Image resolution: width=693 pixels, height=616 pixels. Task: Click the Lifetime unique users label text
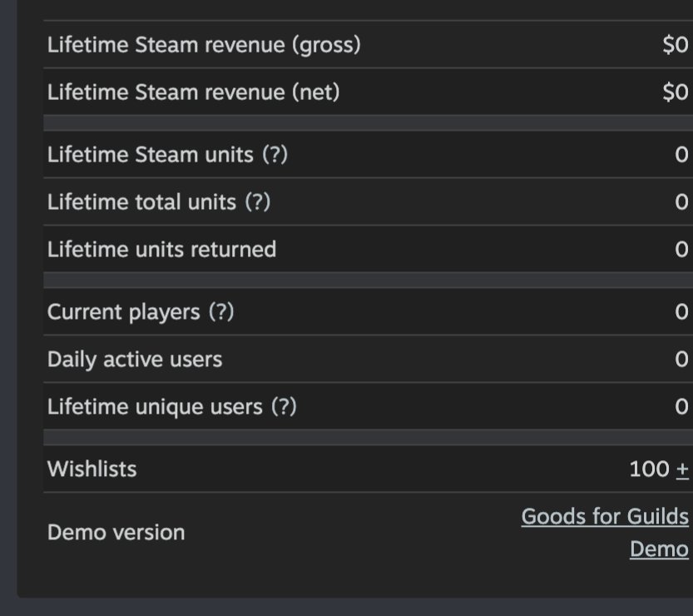coord(155,407)
